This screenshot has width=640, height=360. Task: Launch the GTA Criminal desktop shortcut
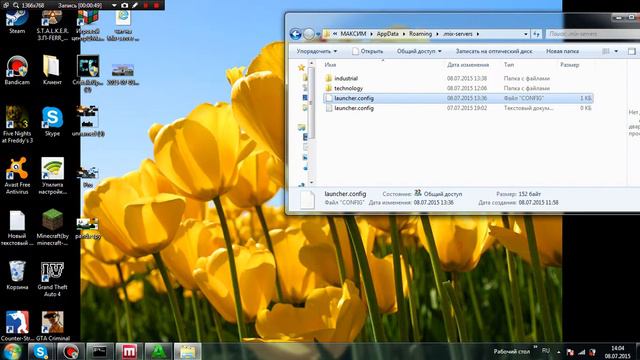coord(52,326)
